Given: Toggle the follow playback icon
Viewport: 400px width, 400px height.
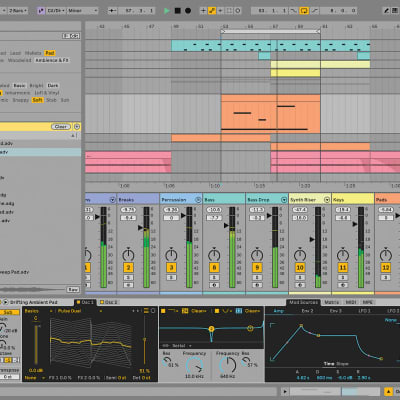Looking at the screenshot, I should [112, 11].
